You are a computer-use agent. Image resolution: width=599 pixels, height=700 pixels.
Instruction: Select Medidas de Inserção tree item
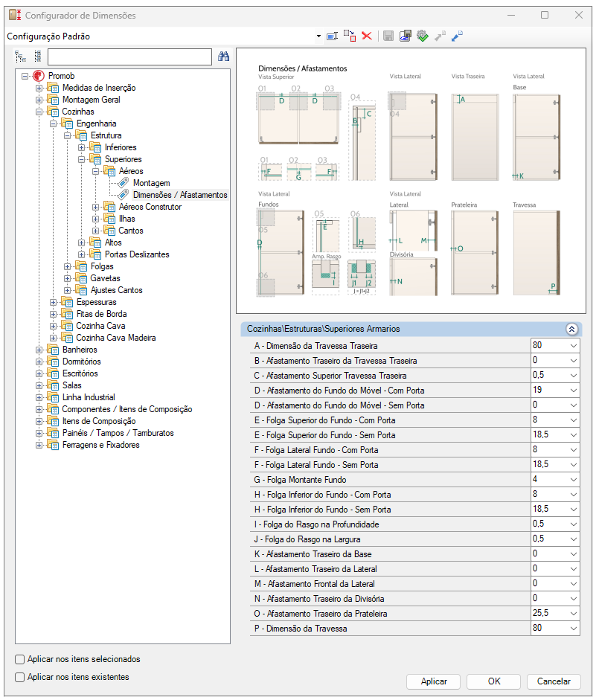pos(99,88)
